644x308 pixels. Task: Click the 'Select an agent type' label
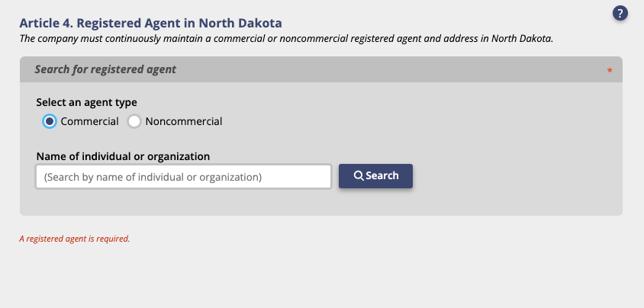point(87,102)
